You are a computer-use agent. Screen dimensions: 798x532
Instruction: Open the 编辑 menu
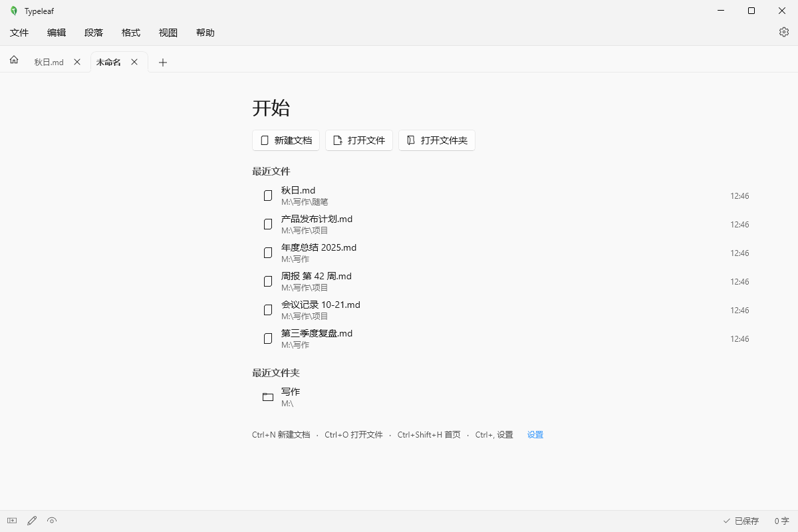pyautogui.click(x=57, y=33)
